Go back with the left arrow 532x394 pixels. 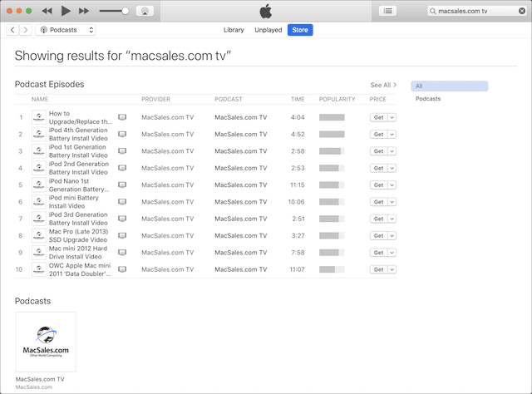pos(12,30)
